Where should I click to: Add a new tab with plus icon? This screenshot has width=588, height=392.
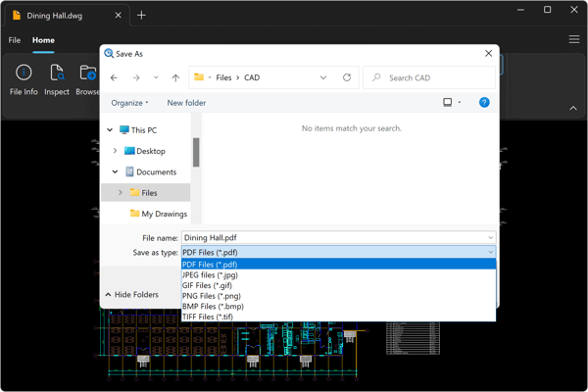(141, 16)
